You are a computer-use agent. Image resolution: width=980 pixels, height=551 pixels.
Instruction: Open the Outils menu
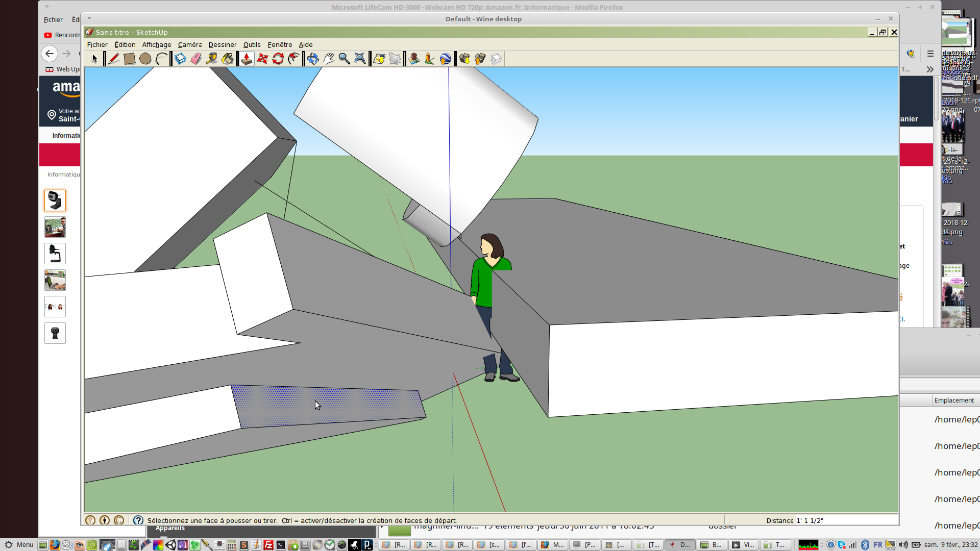coord(252,45)
